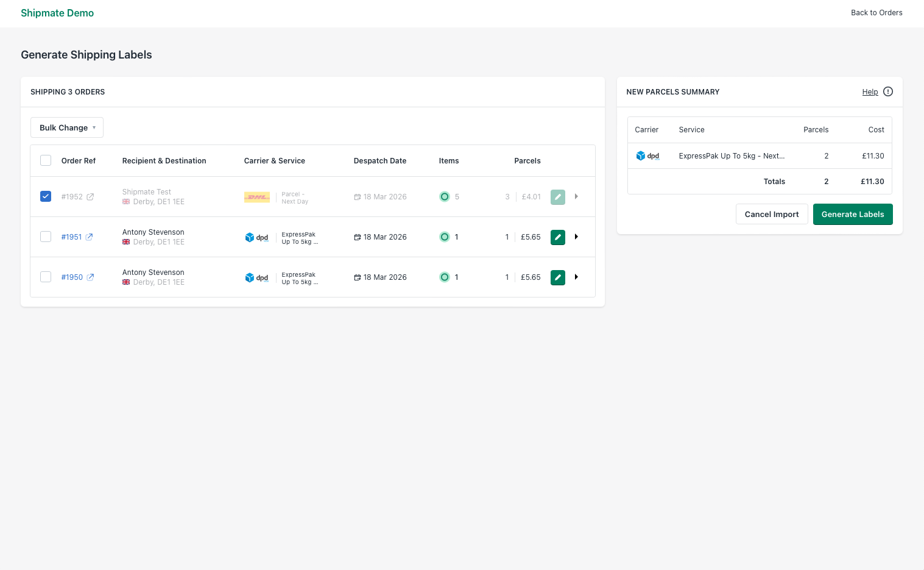Screen dimensions: 924x570
Task: Expand details for order #1951 with the arrow
Action: coord(576,237)
